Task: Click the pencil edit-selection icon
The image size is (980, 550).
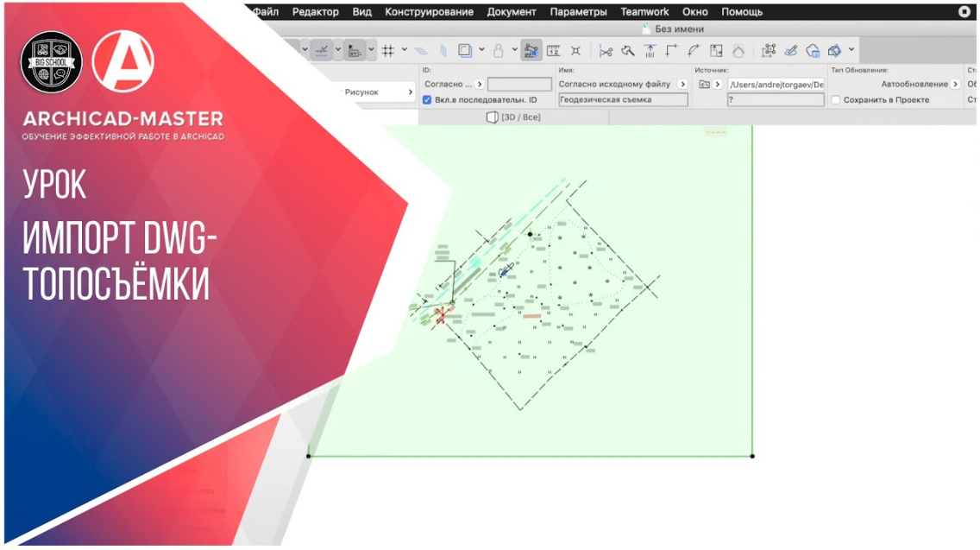Action: pos(790,51)
